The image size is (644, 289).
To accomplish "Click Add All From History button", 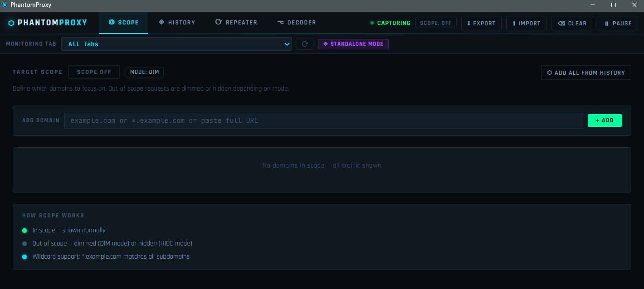I will (586, 72).
